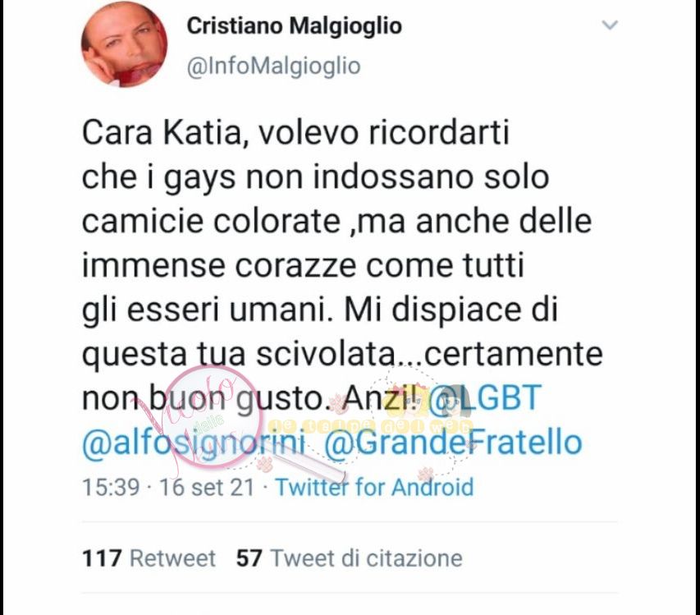
Task: Open the Twitter for Android source link
Action: pyautogui.click(x=374, y=487)
